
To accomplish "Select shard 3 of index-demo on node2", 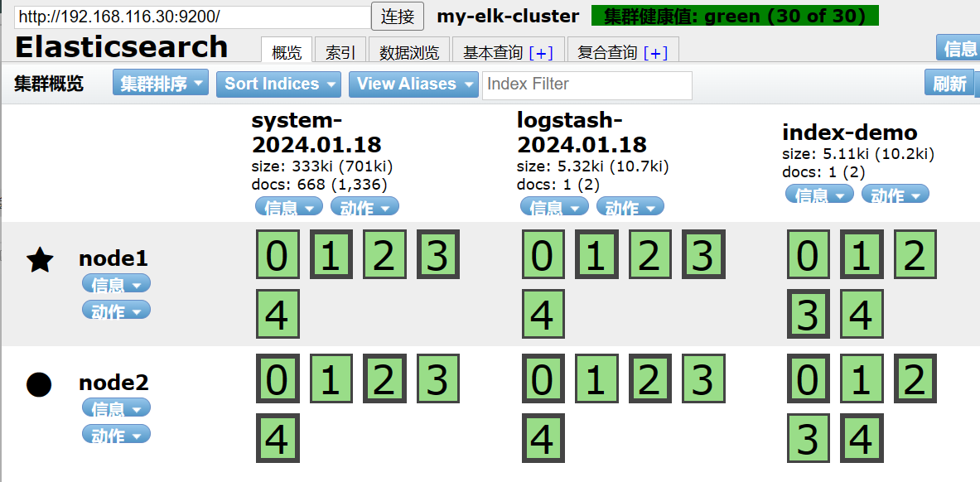I will tap(809, 438).
